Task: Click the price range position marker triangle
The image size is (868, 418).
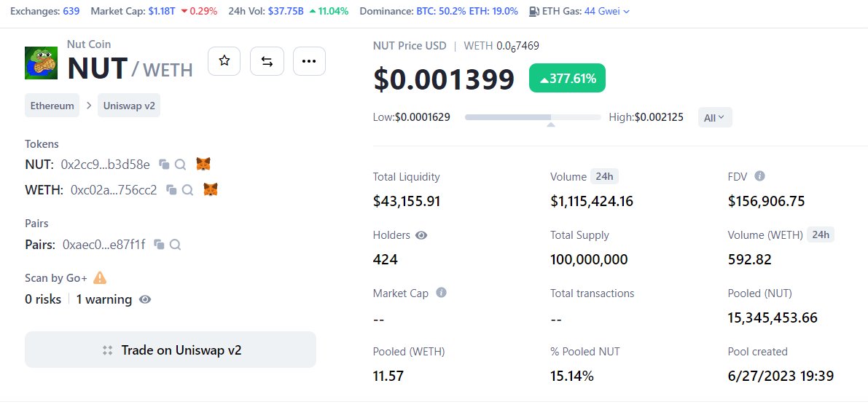Action: 550,125
